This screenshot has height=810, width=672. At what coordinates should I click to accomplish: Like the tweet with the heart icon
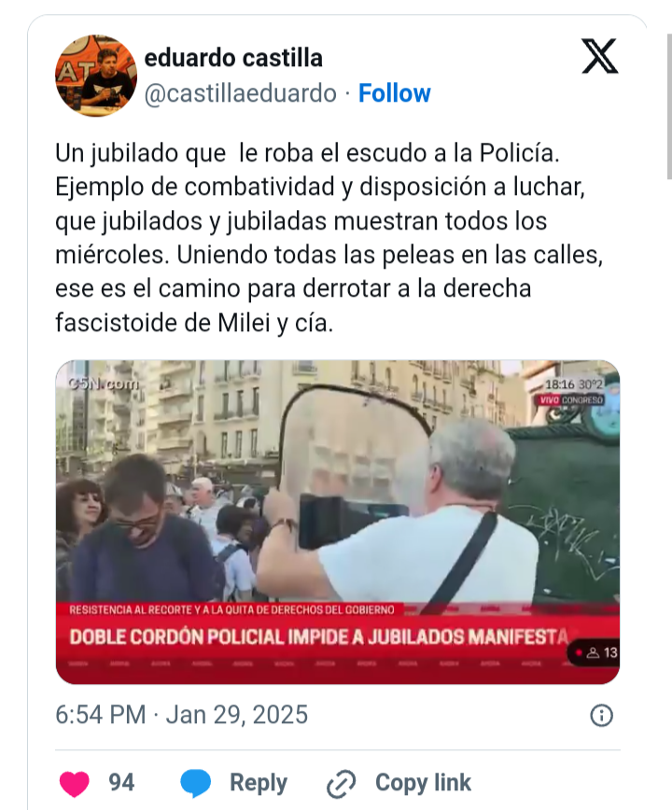(x=75, y=783)
